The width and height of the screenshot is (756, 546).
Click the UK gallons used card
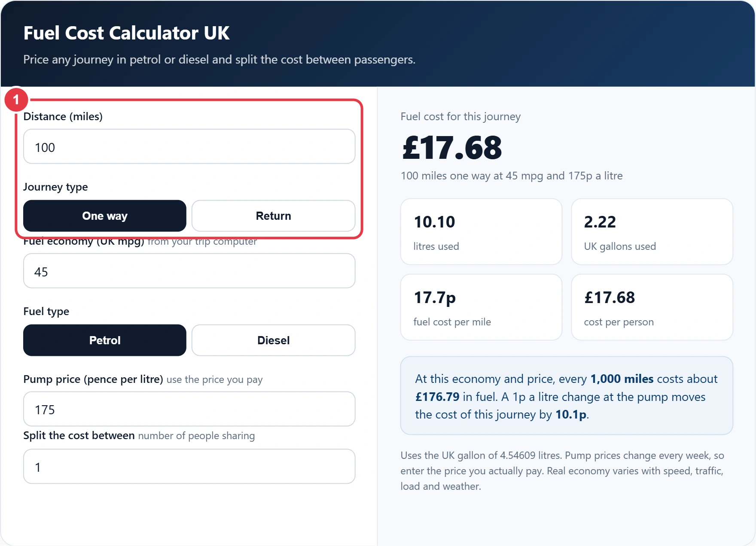(x=652, y=232)
